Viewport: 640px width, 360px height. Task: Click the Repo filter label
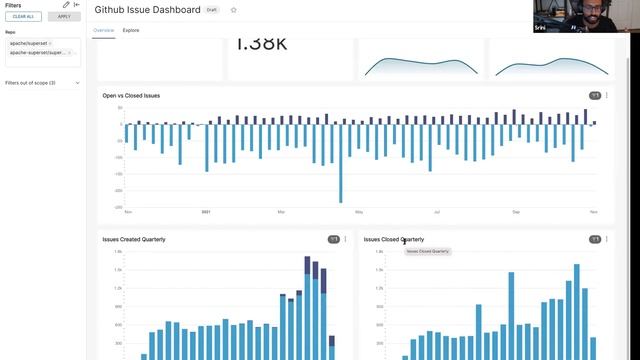10,32
